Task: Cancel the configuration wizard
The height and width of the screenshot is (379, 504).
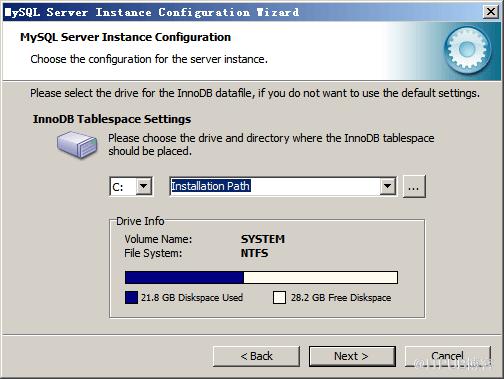Action: (x=448, y=356)
